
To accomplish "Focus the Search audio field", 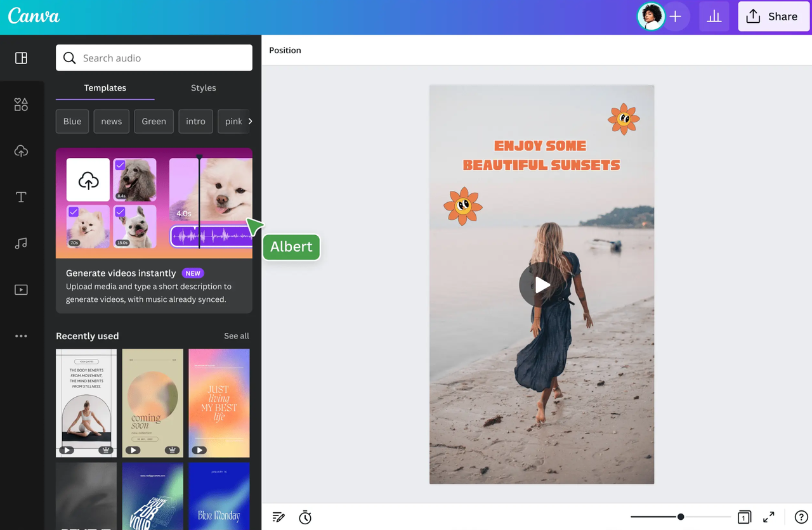I will pyautogui.click(x=154, y=58).
